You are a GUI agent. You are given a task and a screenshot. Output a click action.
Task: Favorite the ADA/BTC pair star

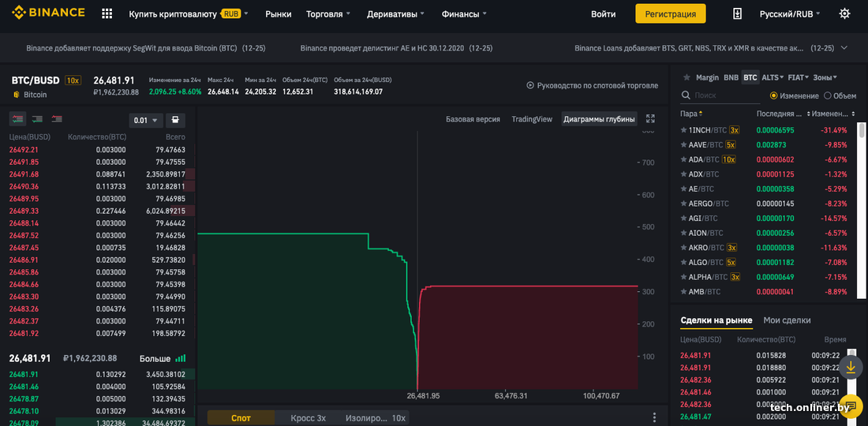point(683,159)
